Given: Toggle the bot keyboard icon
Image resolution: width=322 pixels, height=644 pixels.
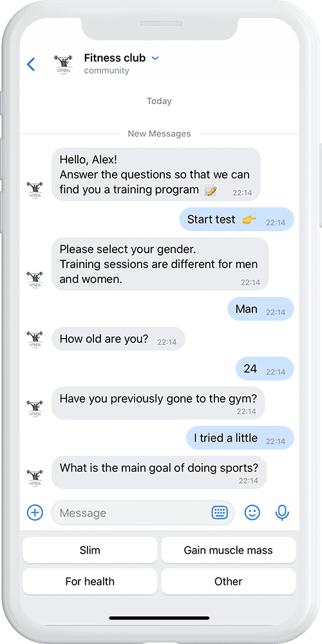Looking at the screenshot, I should tap(220, 512).
